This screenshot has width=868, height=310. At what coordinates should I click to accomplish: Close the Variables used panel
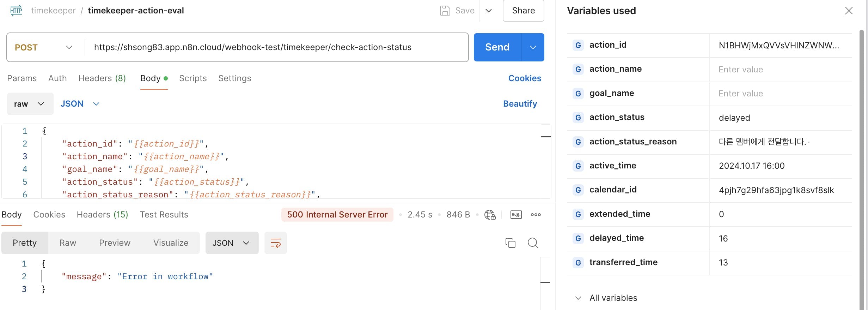(x=849, y=11)
